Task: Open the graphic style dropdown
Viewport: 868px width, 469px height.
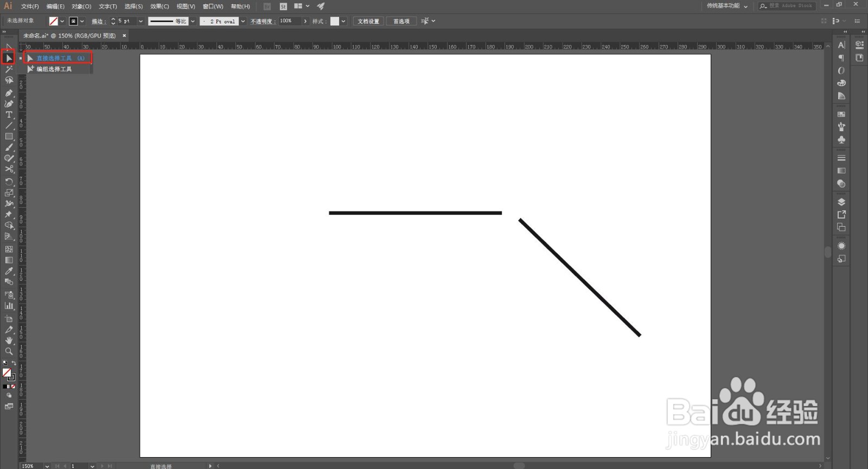Action: 343,21
